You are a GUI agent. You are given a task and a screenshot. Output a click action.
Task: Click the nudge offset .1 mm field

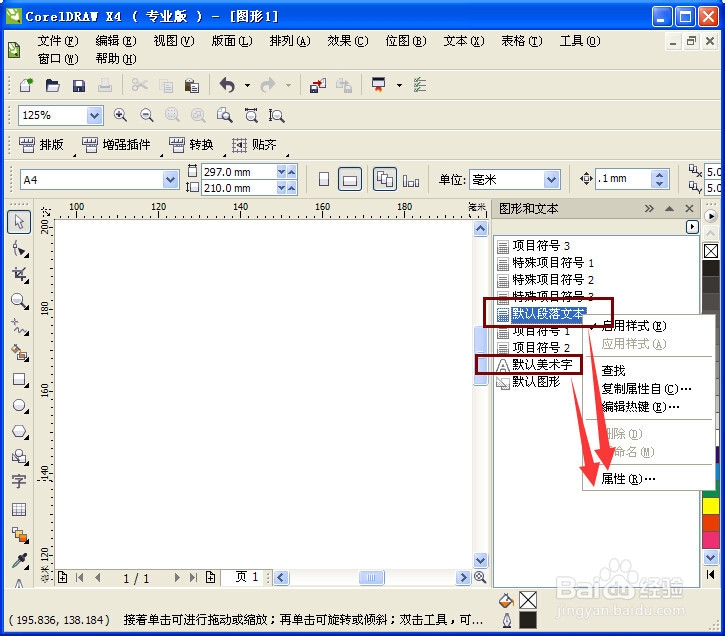click(623, 179)
